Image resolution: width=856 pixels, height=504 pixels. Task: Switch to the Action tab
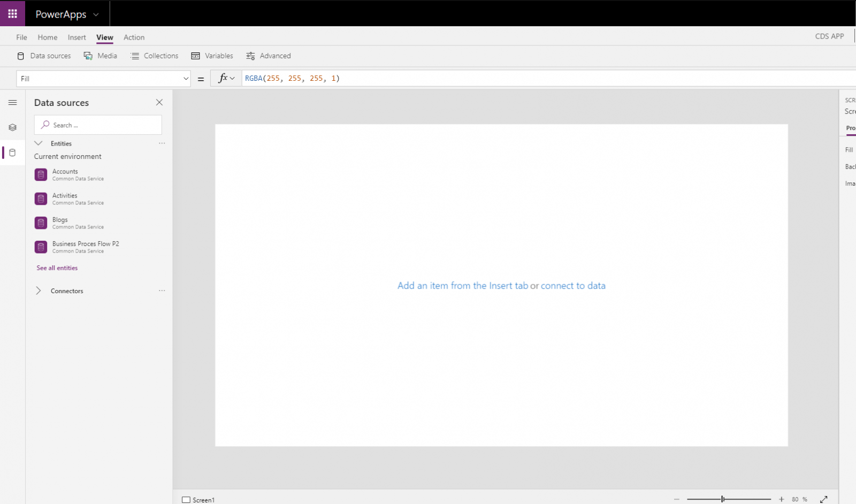(x=134, y=37)
